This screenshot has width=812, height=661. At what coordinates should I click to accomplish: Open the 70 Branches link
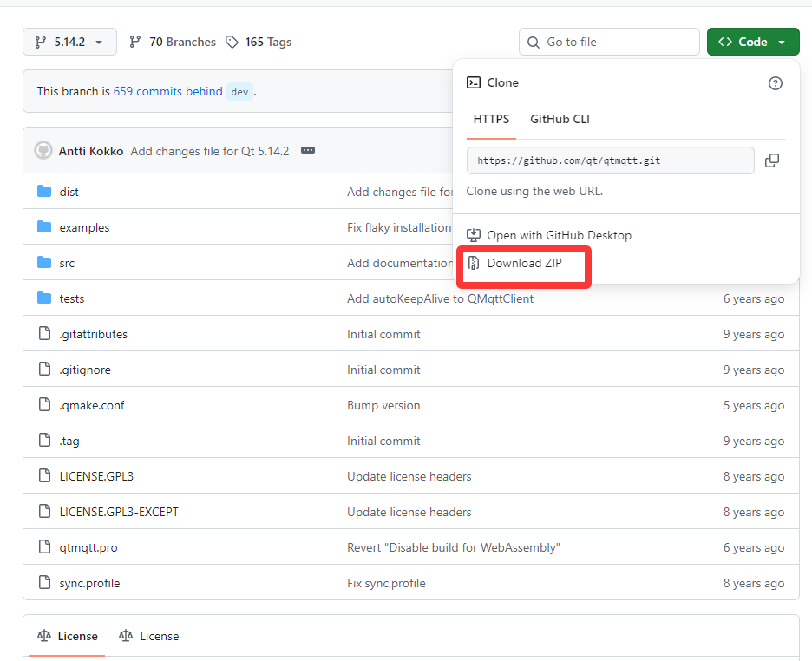click(182, 42)
